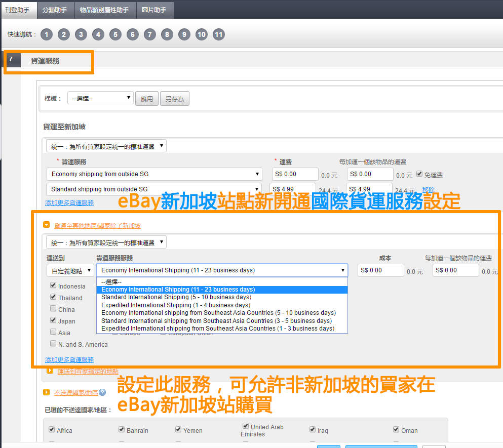Jump to quick navigation step 8
The image size is (503, 448).
(167, 34)
